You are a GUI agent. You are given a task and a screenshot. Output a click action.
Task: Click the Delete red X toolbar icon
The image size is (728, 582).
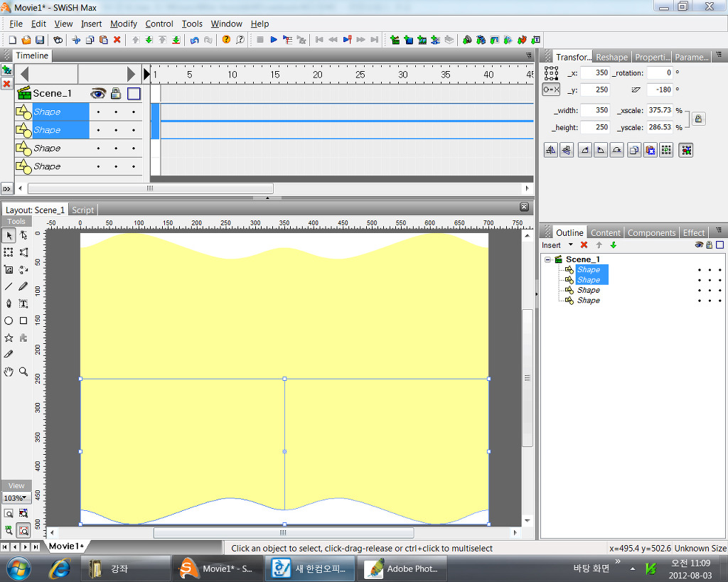tap(117, 40)
